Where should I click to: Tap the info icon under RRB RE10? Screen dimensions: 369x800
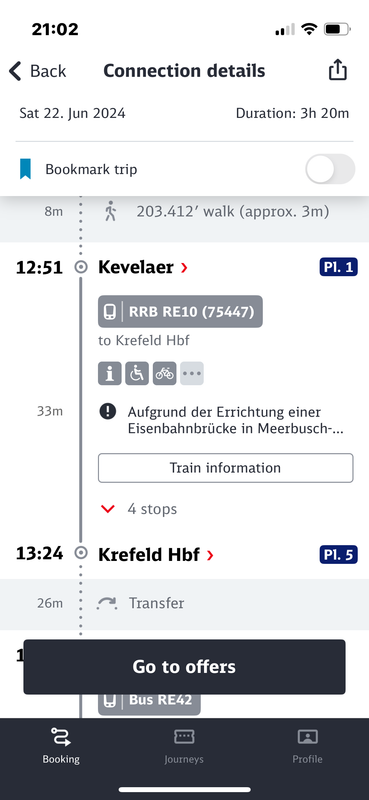pyautogui.click(x=110, y=373)
